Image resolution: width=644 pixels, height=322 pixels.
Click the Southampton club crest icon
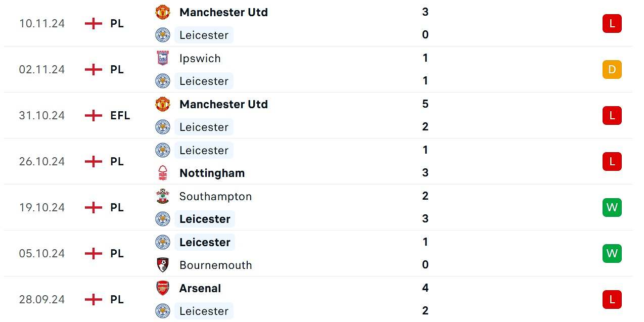[163, 196]
